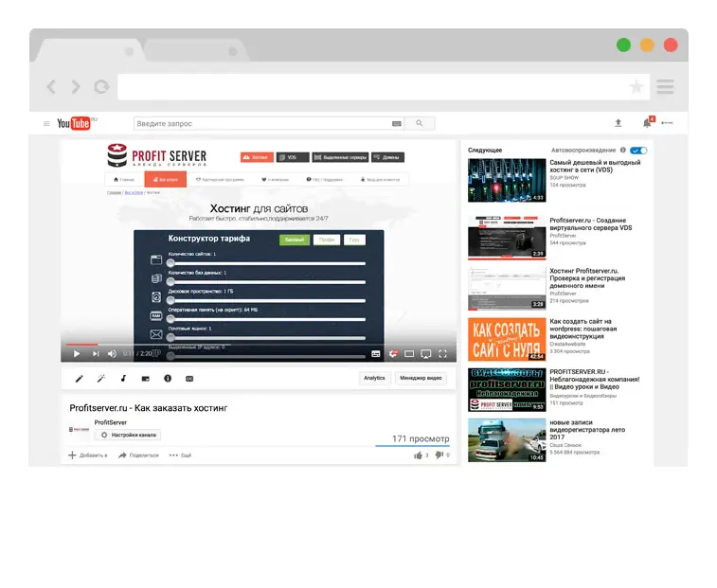Switch to theater mode
Screen dimensions: 717x588
(409, 353)
